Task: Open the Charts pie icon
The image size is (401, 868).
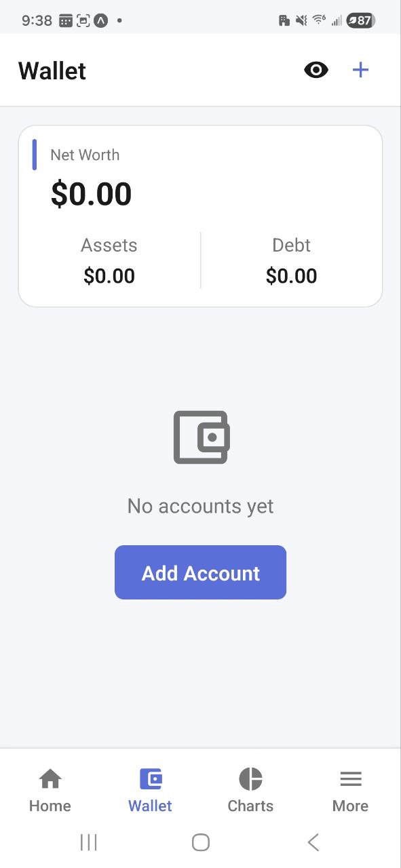Action: click(250, 778)
